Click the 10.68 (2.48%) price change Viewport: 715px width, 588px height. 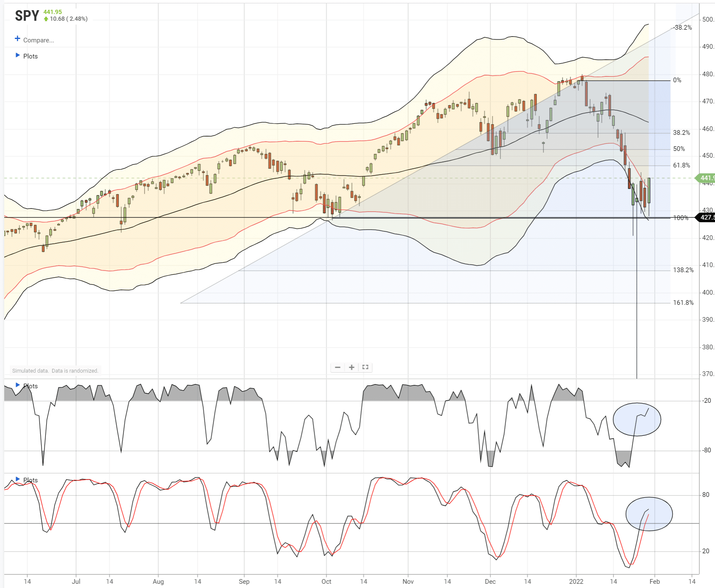coord(69,19)
